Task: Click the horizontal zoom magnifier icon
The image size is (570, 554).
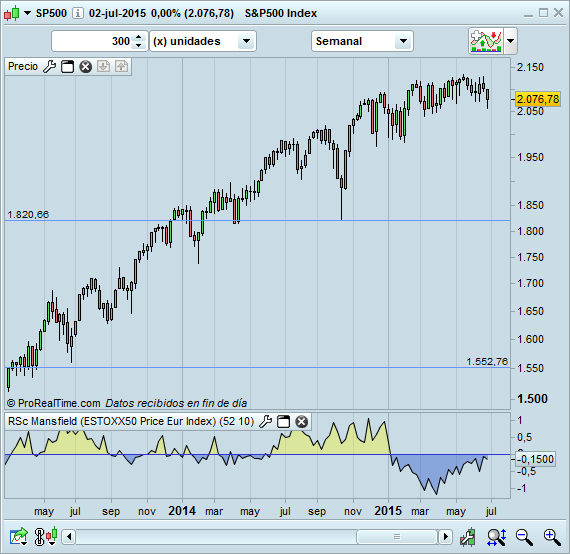Action: [x=497, y=537]
